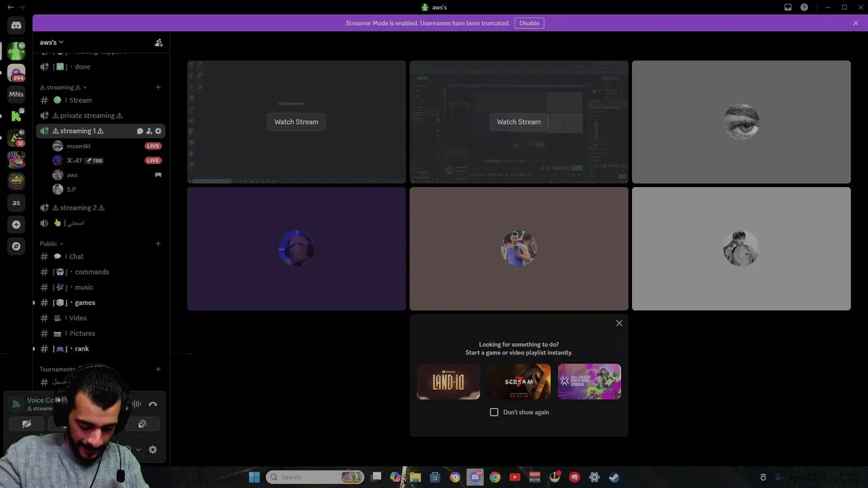Open the help question mark icon

pos(804,7)
